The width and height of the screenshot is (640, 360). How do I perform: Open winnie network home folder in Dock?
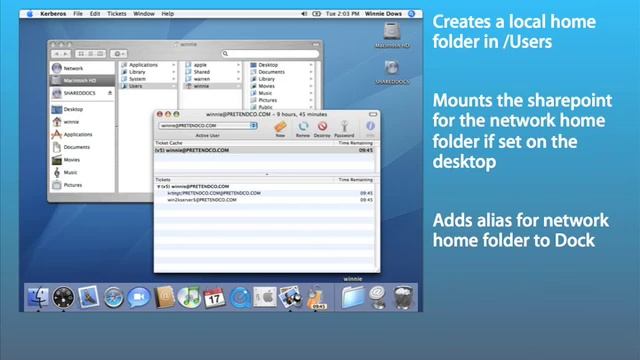(x=353, y=297)
